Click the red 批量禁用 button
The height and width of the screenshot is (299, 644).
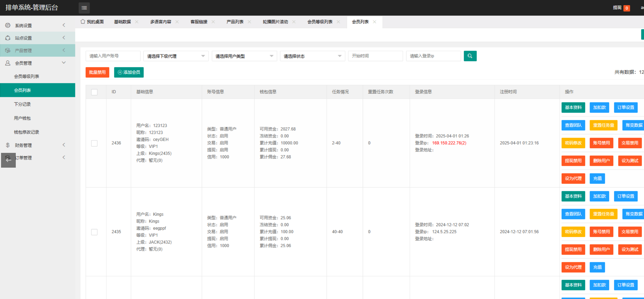tap(97, 72)
